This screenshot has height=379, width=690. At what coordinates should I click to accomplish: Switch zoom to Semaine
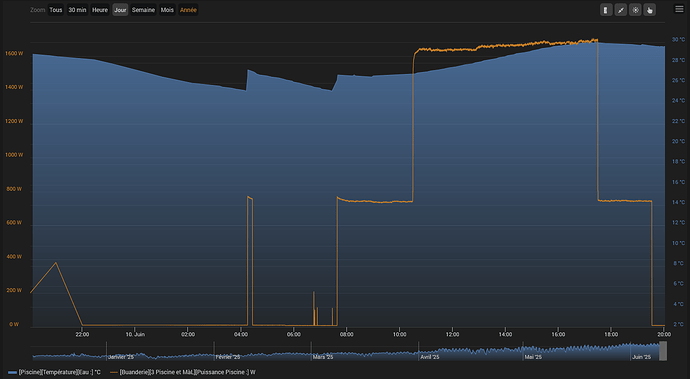tap(143, 10)
